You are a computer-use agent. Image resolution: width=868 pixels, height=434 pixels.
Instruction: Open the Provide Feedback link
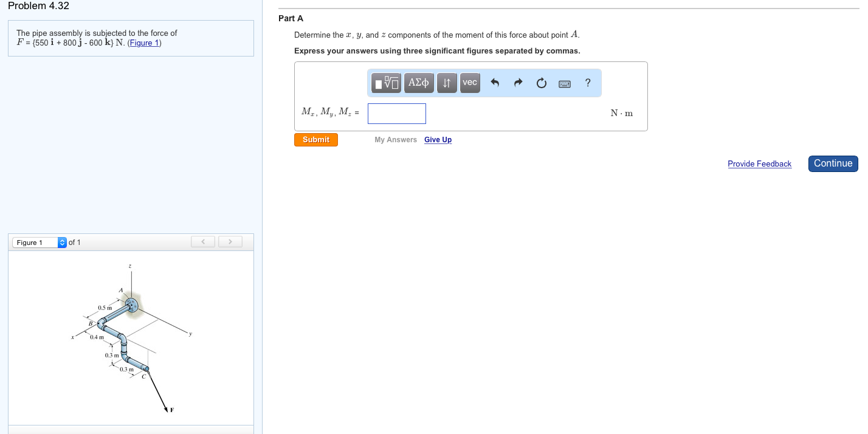point(759,164)
